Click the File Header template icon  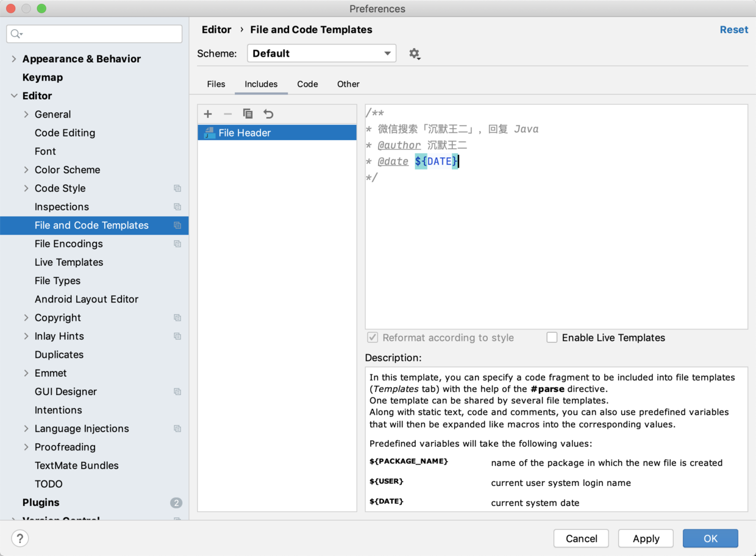(x=209, y=133)
